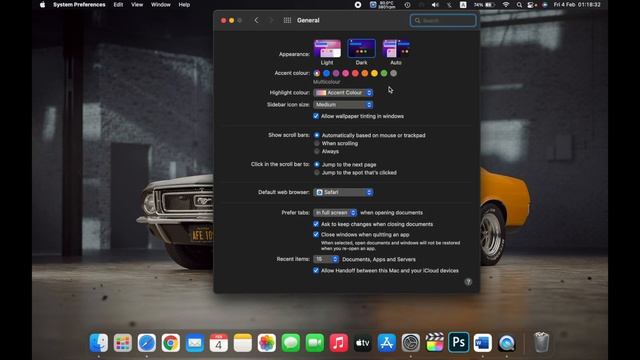Image resolution: width=640 pixels, height=360 pixels.
Task: Choose the blue accent colour
Action: pyautogui.click(x=327, y=73)
